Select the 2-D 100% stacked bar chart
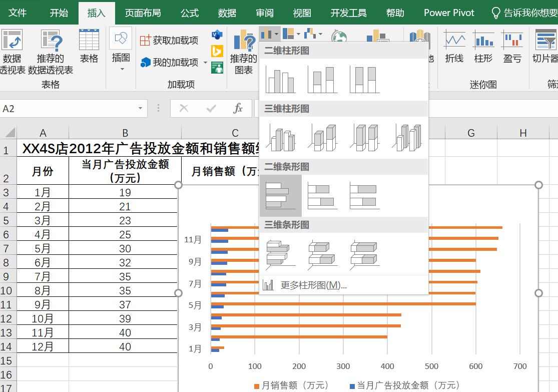558x392 pixels. tap(364, 195)
